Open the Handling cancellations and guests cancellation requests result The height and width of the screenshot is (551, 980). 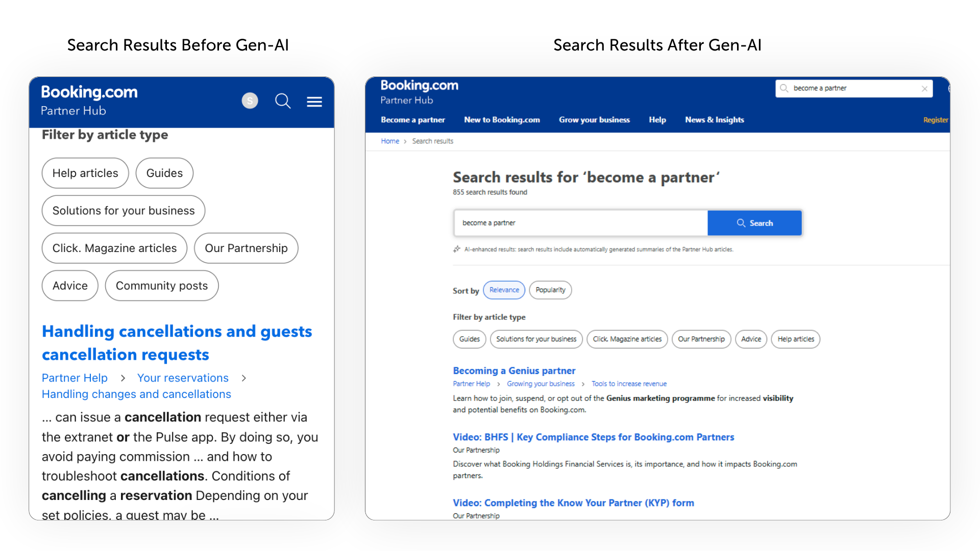[x=177, y=343]
